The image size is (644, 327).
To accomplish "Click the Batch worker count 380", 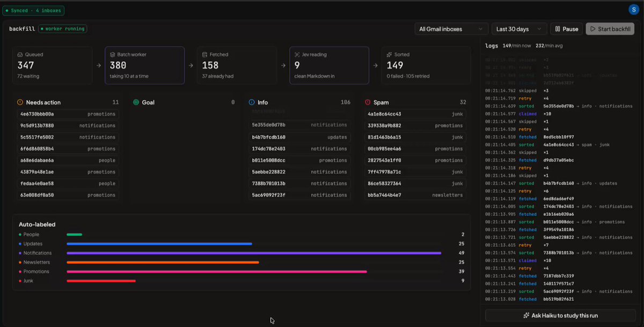I will click(x=118, y=66).
